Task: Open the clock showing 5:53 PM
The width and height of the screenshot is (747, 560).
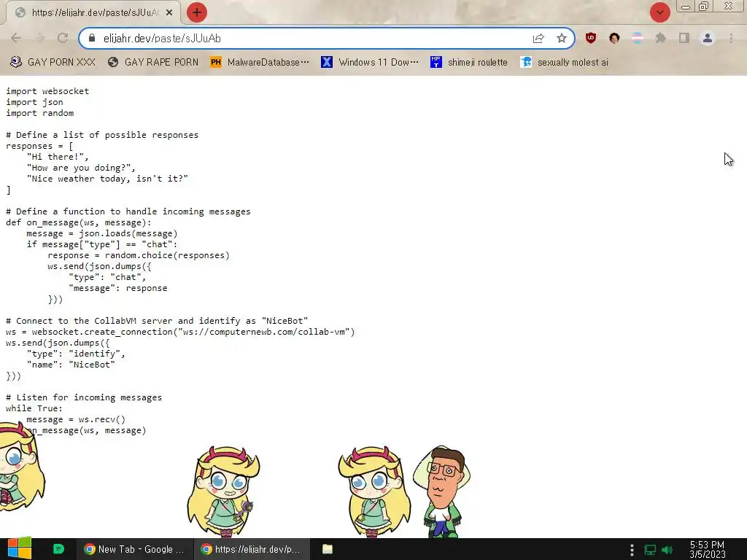Action: pyautogui.click(x=707, y=549)
